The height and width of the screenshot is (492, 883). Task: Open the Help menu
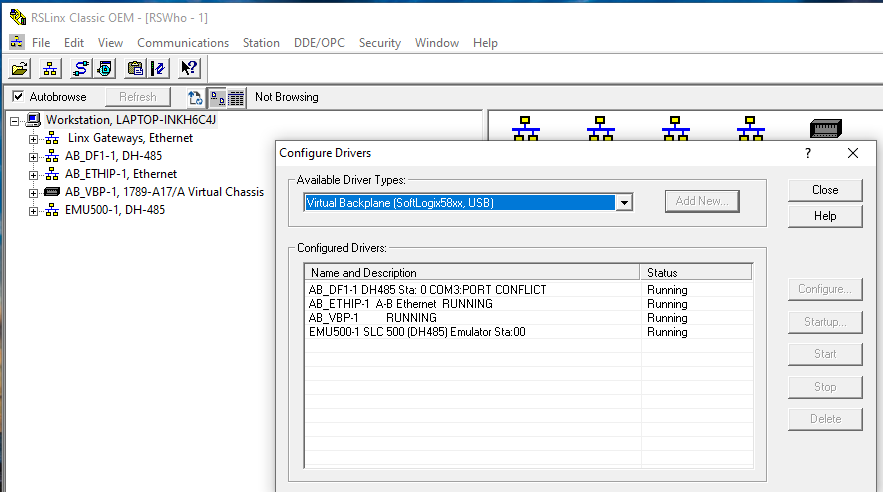pyautogui.click(x=485, y=43)
